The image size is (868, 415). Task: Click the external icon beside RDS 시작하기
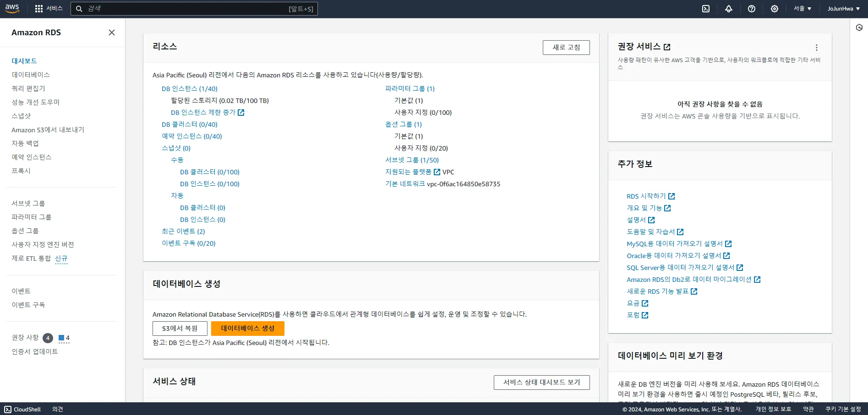point(671,196)
